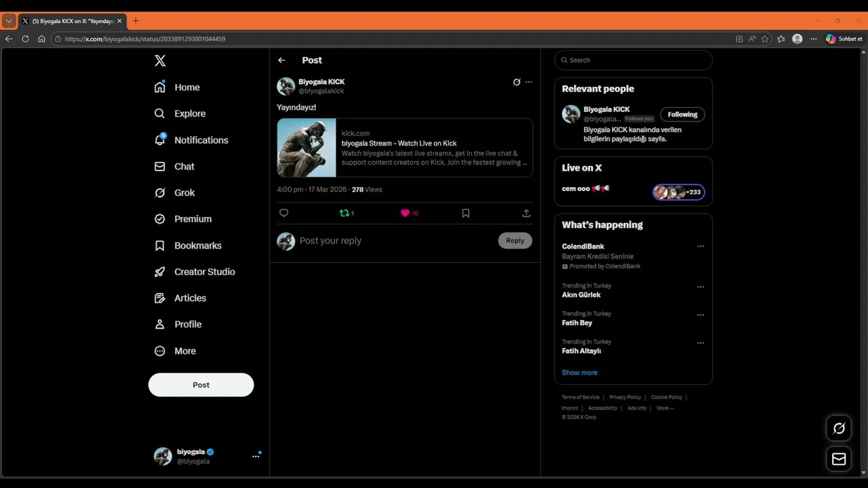Click the grey Reply button
Screen dimensions: 868x488
(515, 241)
